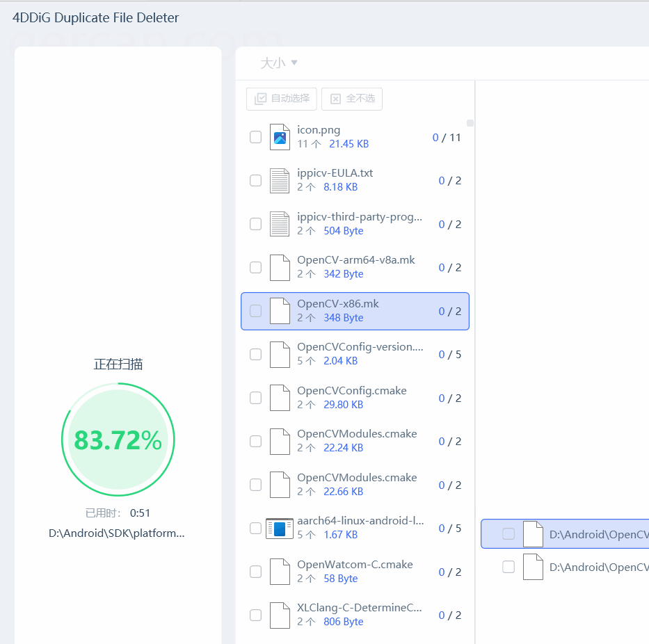649x644 pixels.
Task: Select the ippicv-EULA.txt file name
Action: (335, 173)
